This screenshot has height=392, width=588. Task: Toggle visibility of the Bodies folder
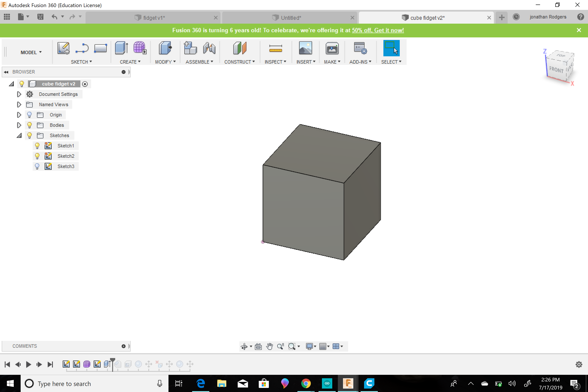click(29, 125)
